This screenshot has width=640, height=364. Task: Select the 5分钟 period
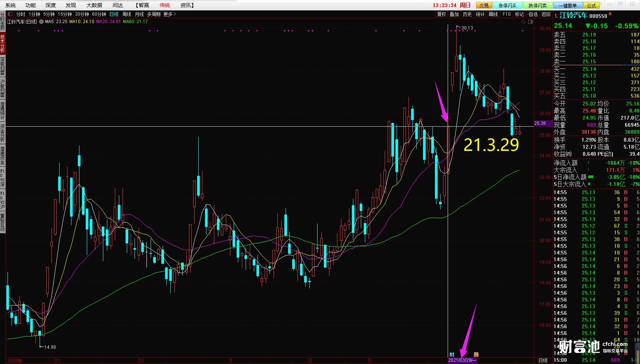(49, 14)
